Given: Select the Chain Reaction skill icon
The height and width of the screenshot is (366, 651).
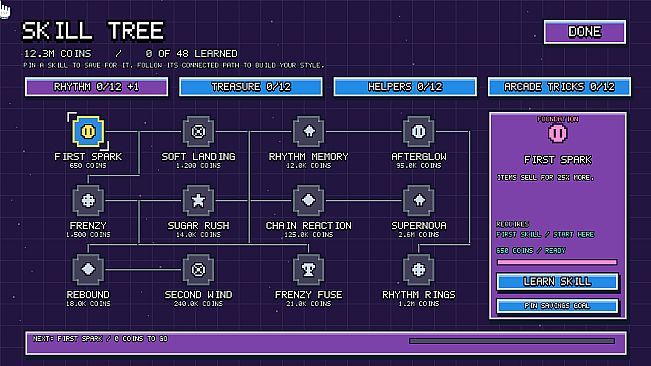Looking at the screenshot, I should click(308, 200).
